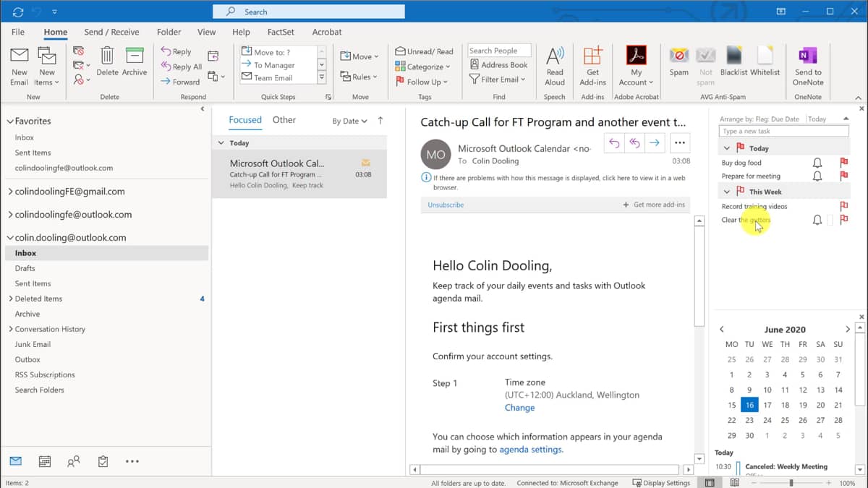Click the Unsubscribe link
The height and width of the screenshot is (488, 868).
coord(446,205)
